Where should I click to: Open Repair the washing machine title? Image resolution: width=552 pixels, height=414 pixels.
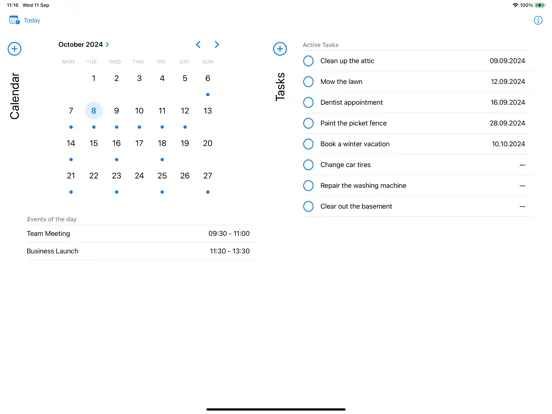coord(363,186)
